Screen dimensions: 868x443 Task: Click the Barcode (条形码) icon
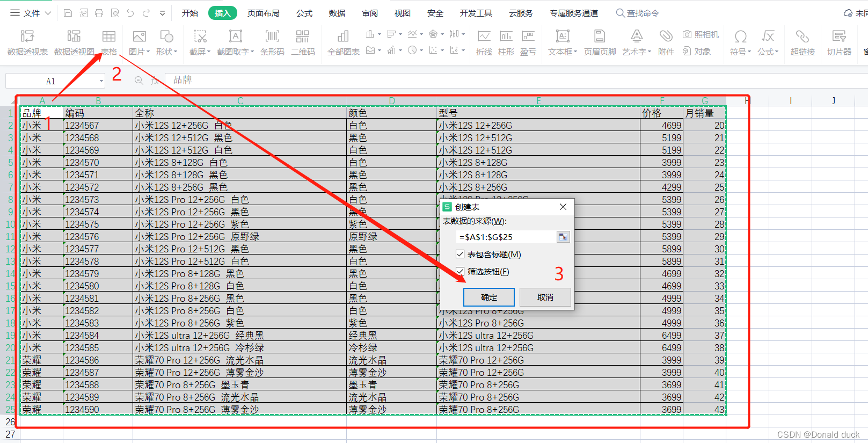(x=272, y=43)
